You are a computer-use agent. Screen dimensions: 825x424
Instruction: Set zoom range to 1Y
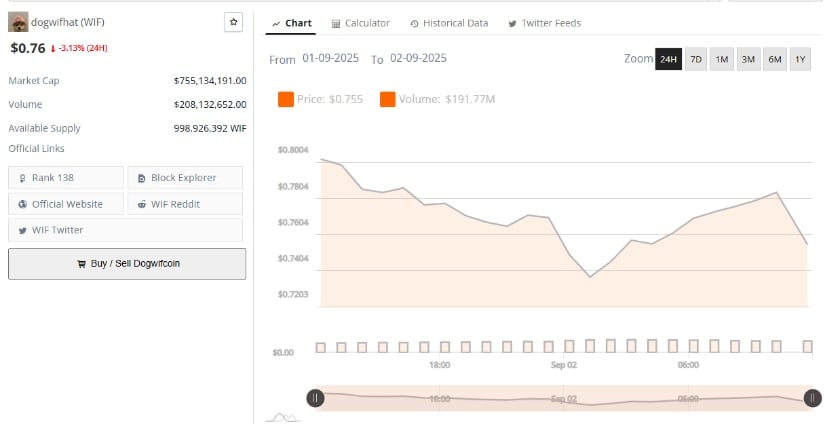(800, 59)
